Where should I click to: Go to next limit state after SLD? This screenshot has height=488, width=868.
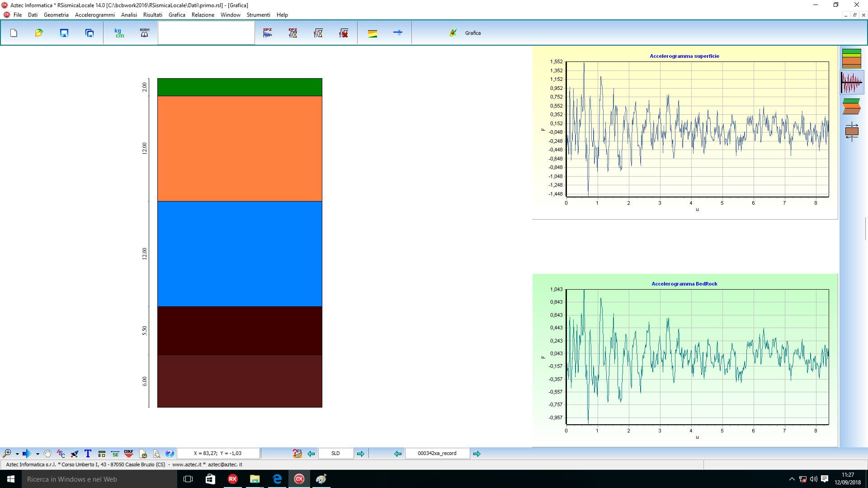coord(360,454)
